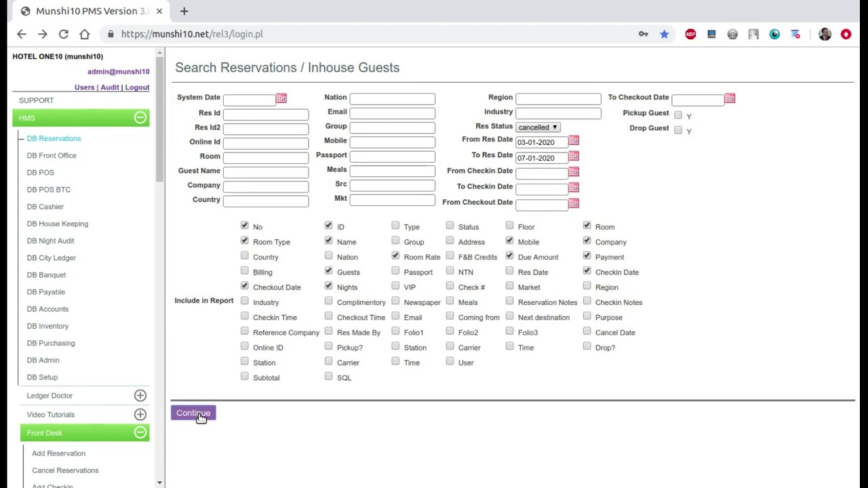Click the Company search input field
This screenshot has height=488, width=868.
point(266,186)
